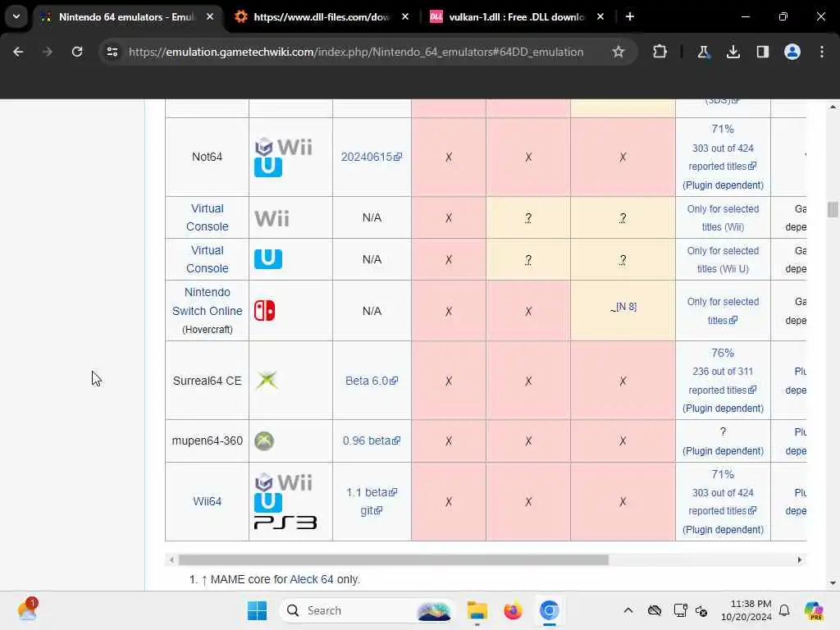The image size is (840, 630).
Task: Click the page vertical scrollbar thumb
Action: (x=833, y=209)
